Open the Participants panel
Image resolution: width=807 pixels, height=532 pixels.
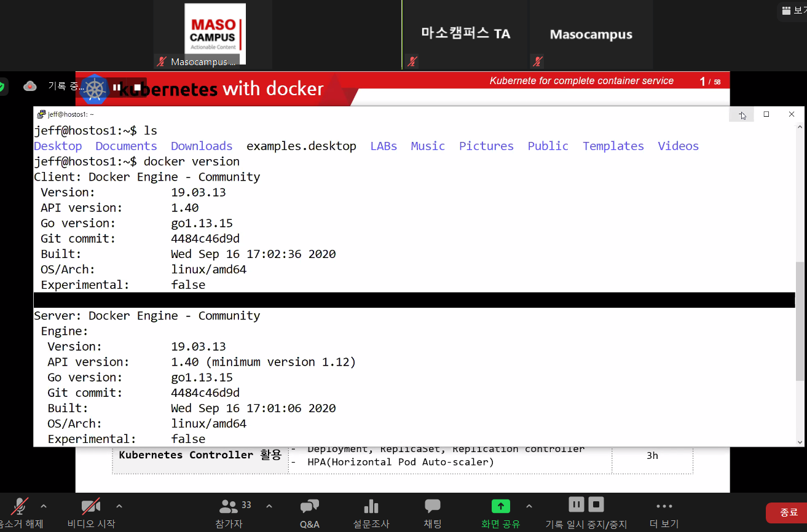(x=229, y=507)
